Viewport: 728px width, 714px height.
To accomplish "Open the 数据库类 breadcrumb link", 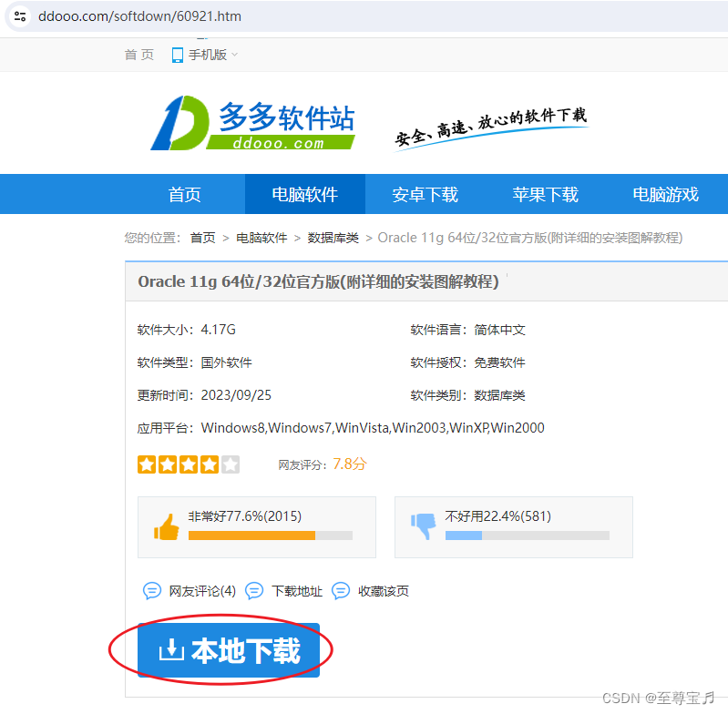I will (333, 238).
